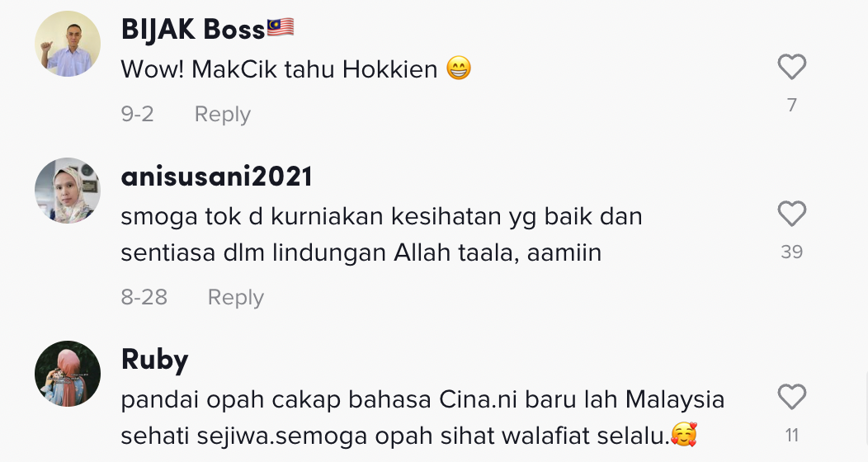
Task: Open BIJAK Boss profile picture
Action: click(x=68, y=44)
